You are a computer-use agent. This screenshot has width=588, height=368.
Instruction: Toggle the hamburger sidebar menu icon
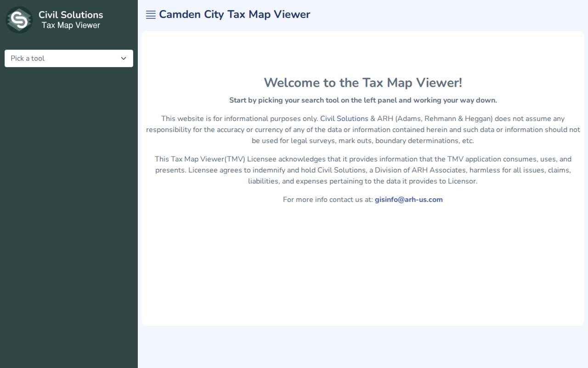(151, 15)
